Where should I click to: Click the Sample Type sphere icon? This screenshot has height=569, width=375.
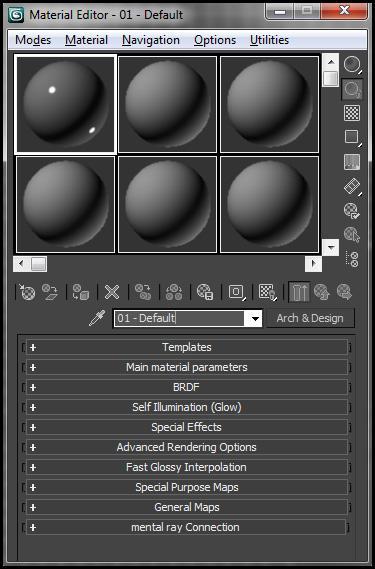click(352, 65)
